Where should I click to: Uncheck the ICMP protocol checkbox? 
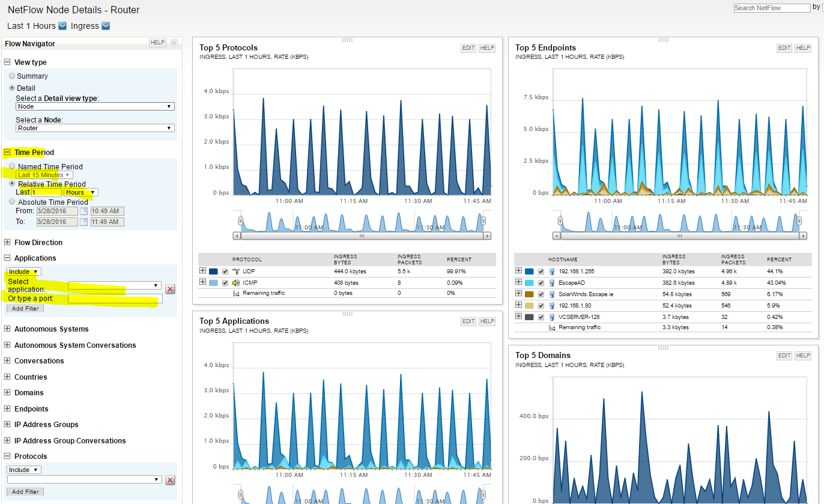coord(225,283)
